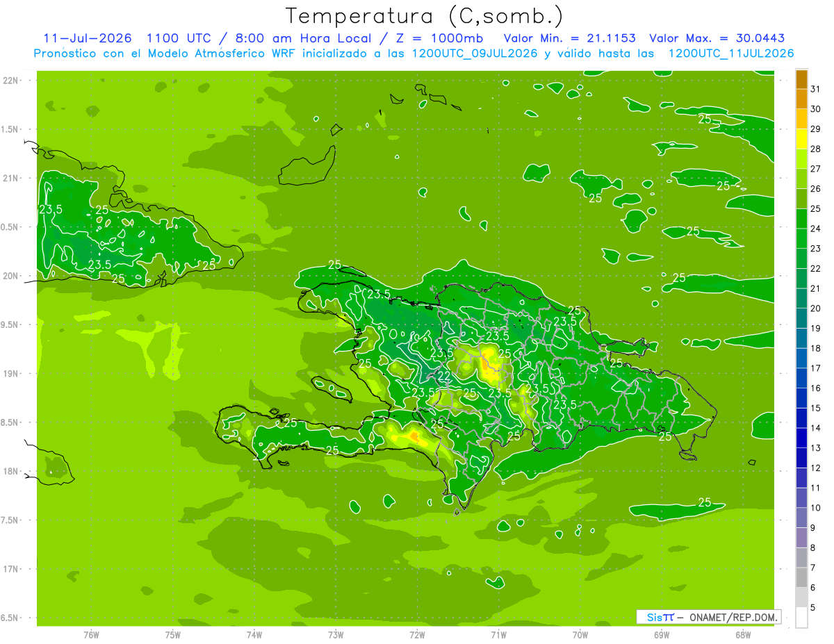Screen dimensions: 834x644
Task: Click the '1100 UTC' time label
Action: click(178, 39)
